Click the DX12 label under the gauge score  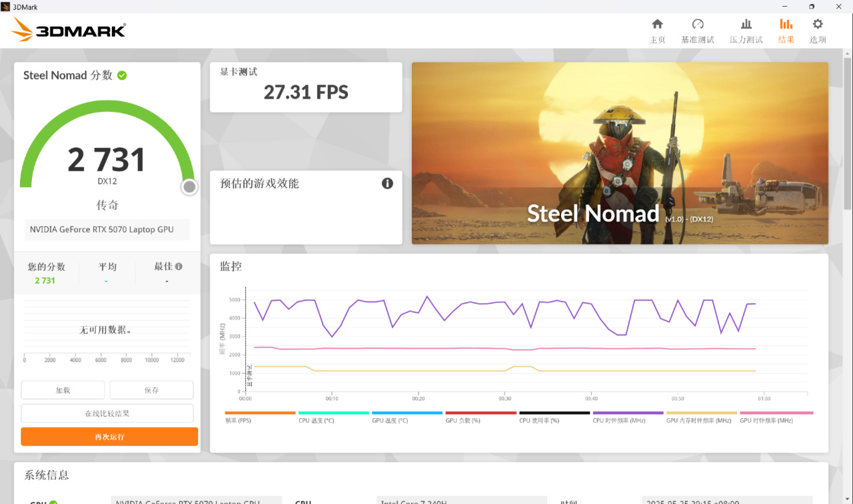click(x=107, y=181)
